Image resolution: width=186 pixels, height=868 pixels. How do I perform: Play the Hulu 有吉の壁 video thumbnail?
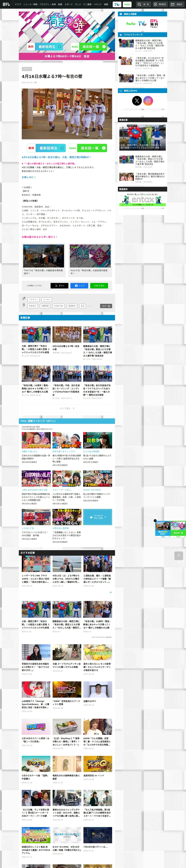point(90,256)
